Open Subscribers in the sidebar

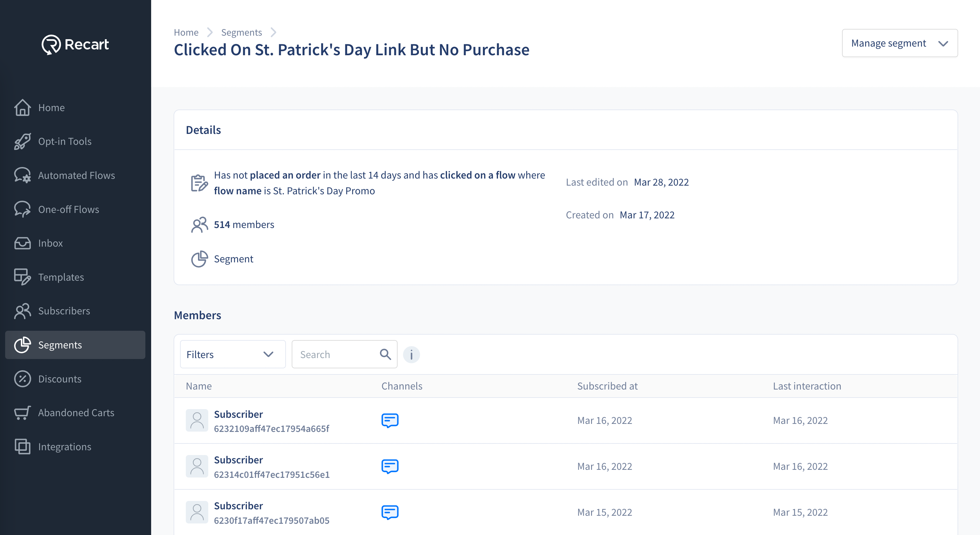75,311
